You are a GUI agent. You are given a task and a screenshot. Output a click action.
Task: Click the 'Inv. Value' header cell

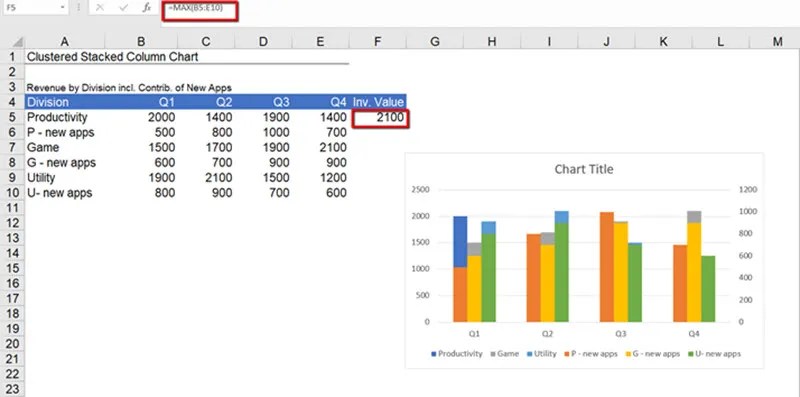pos(378,102)
